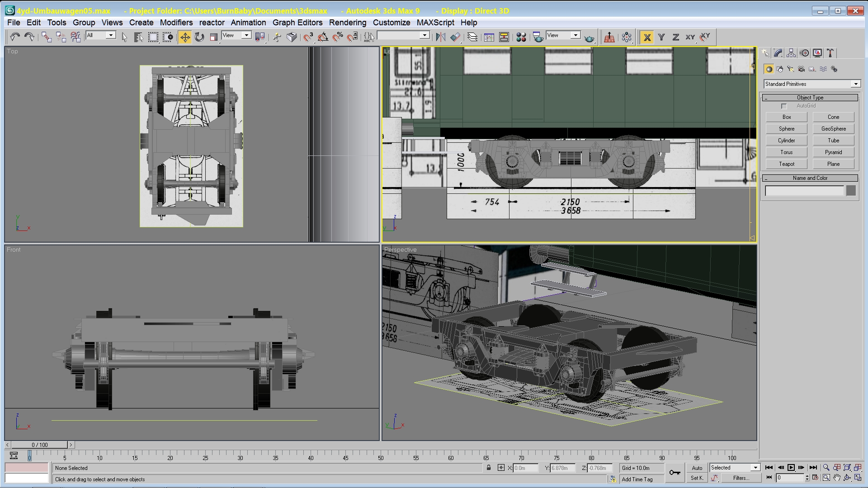This screenshot has height=488, width=868.
Task: Click the Play Animation button
Action: [x=791, y=468]
